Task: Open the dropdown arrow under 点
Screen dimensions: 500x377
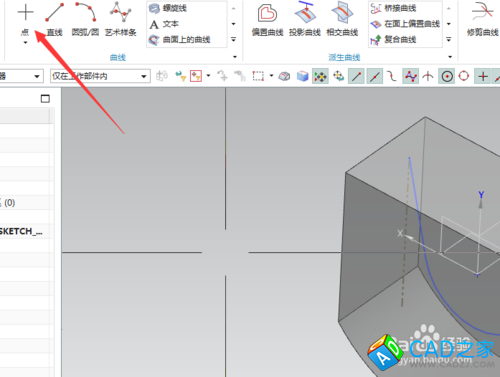Action: click(25, 43)
